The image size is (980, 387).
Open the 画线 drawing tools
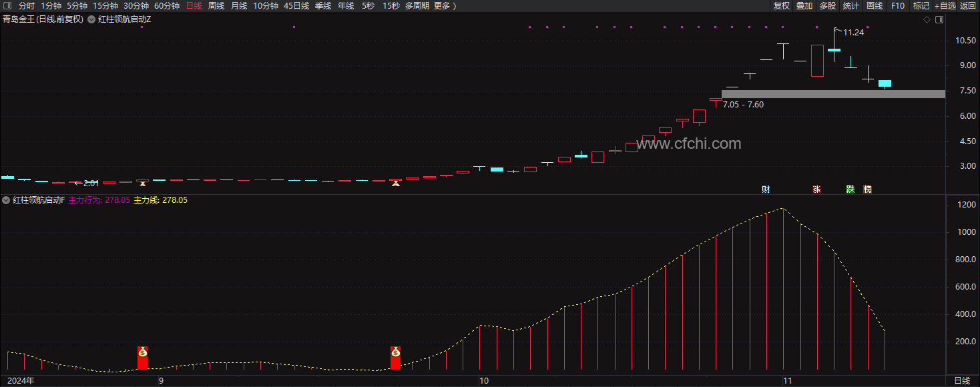coord(875,5)
